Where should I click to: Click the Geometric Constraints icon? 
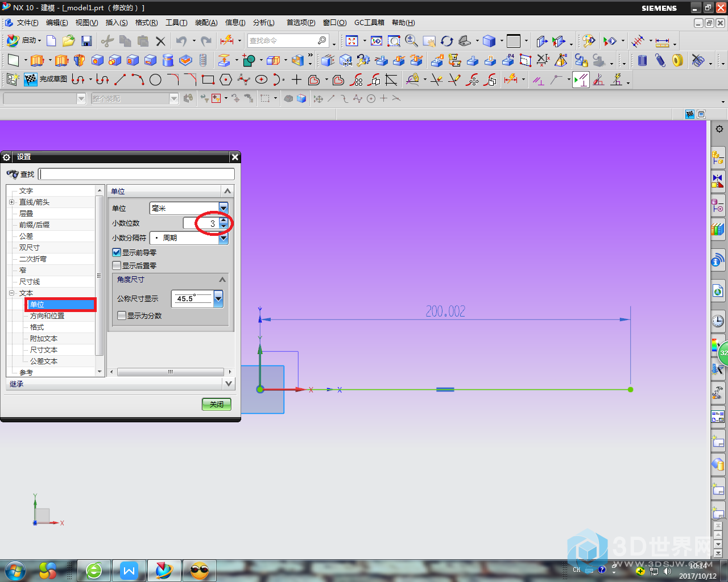coord(538,80)
